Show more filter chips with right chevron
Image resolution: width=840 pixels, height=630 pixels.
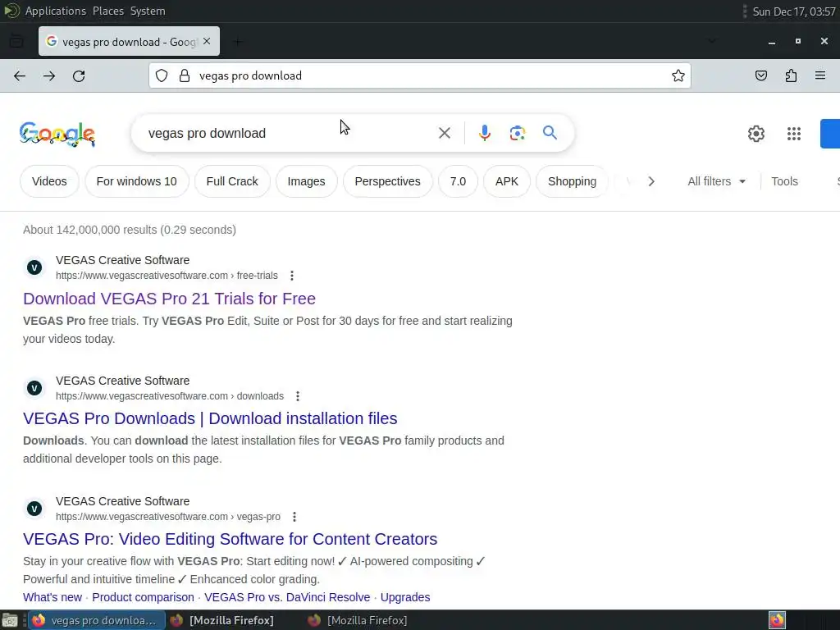pos(651,181)
